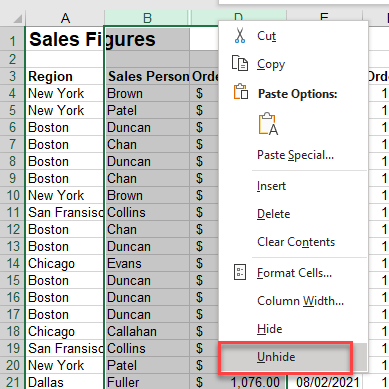
Task: Select row 10 header
Action: click(12, 195)
